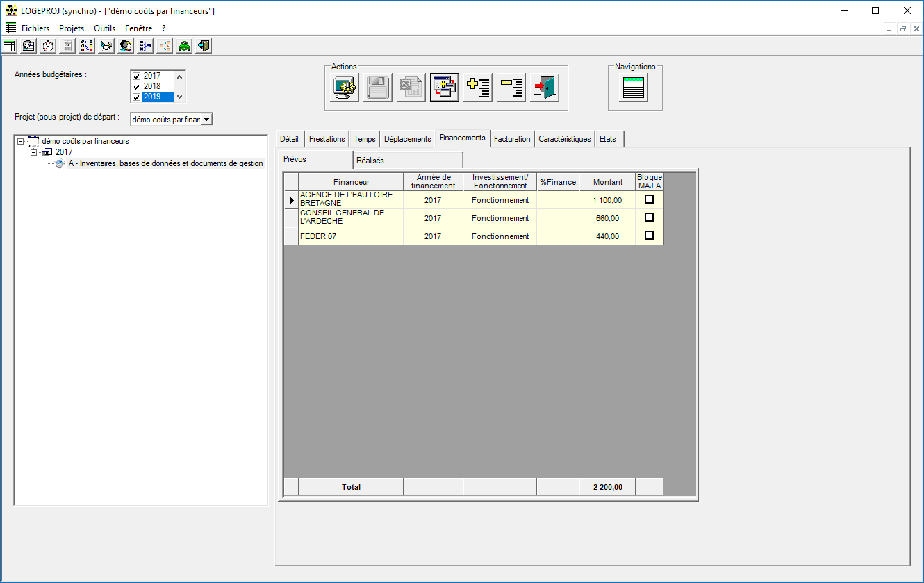Select the A - Inventaires tree item
924x583 pixels.
(165, 163)
